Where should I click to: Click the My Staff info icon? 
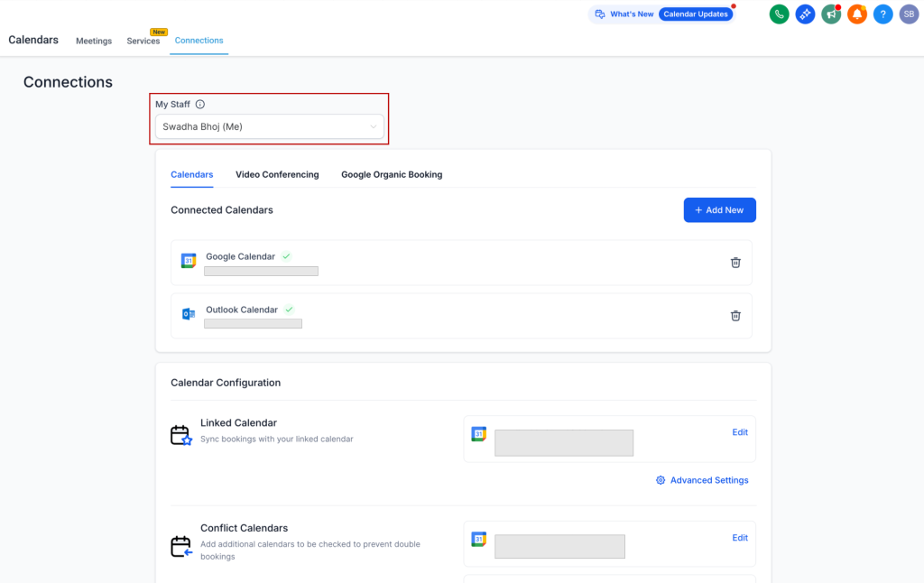[200, 105]
